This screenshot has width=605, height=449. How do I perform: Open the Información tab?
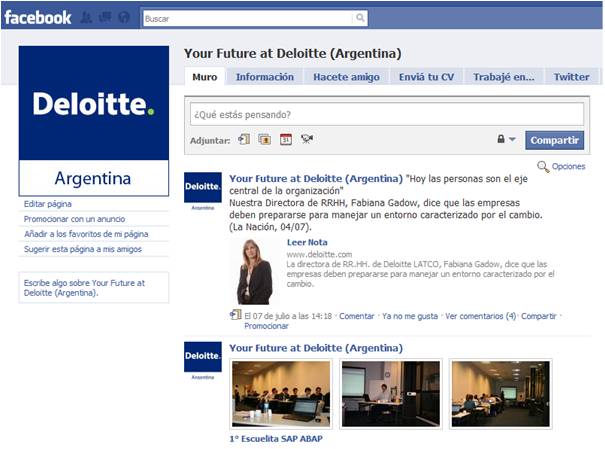coord(265,77)
